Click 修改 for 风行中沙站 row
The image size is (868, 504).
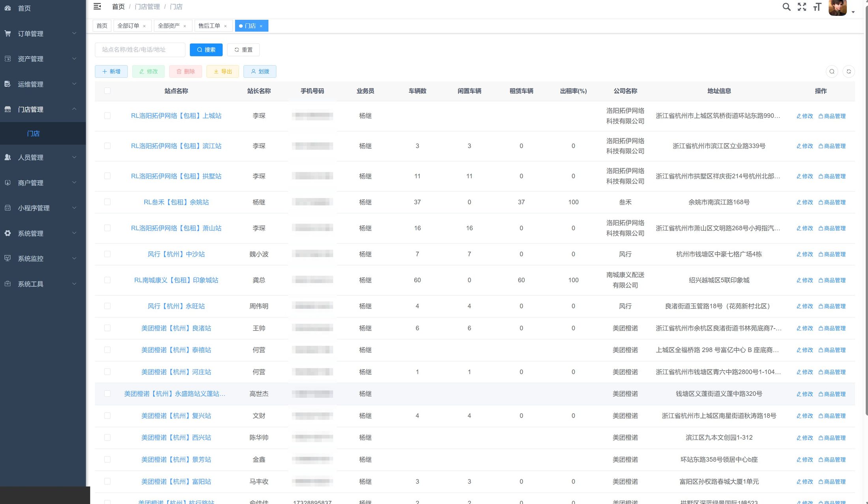[805, 254]
